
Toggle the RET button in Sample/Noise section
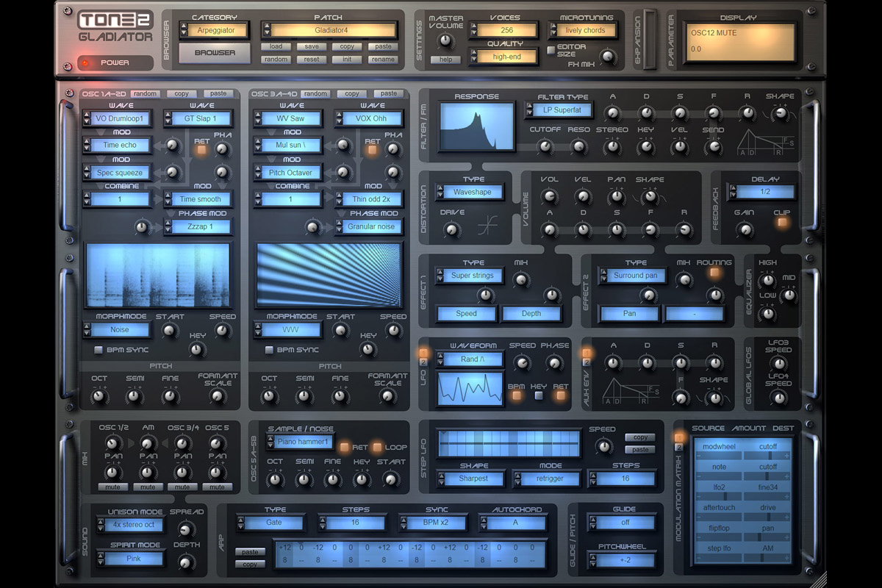click(344, 447)
